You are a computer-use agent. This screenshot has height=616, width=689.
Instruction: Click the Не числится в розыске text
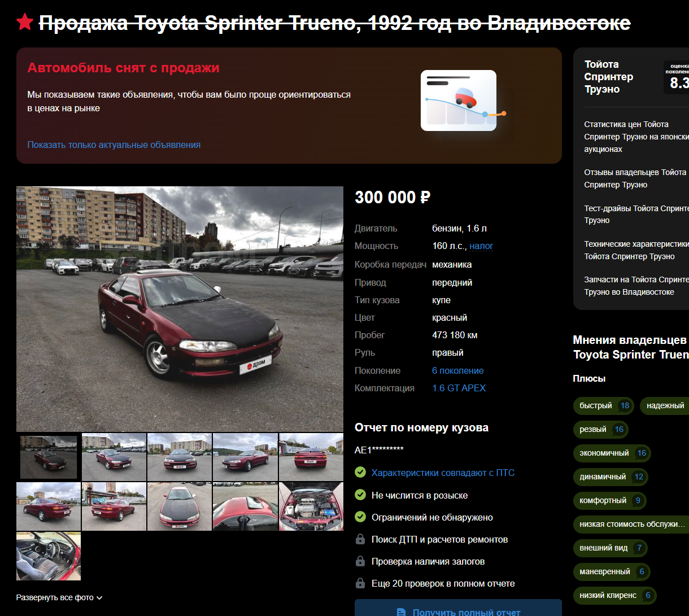[x=420, y=495]
